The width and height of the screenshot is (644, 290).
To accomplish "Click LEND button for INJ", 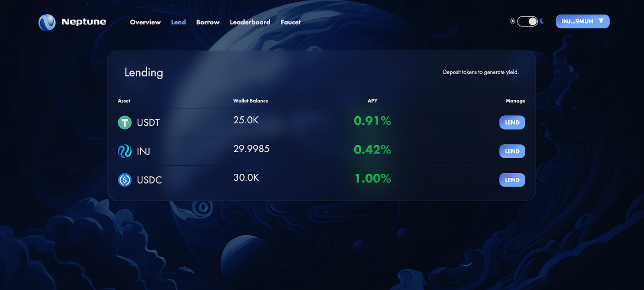I will [512, 151].
